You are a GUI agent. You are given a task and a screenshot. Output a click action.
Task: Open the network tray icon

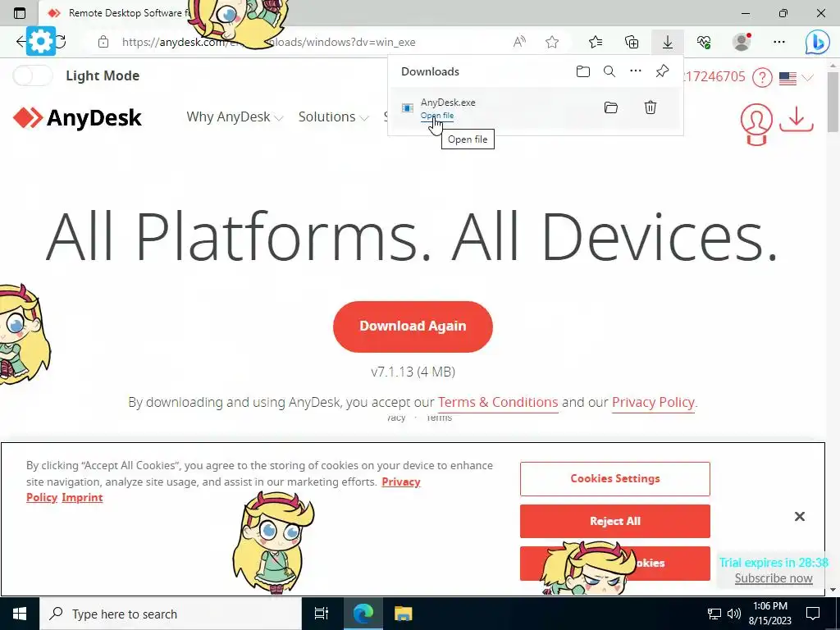coord(714,614)
